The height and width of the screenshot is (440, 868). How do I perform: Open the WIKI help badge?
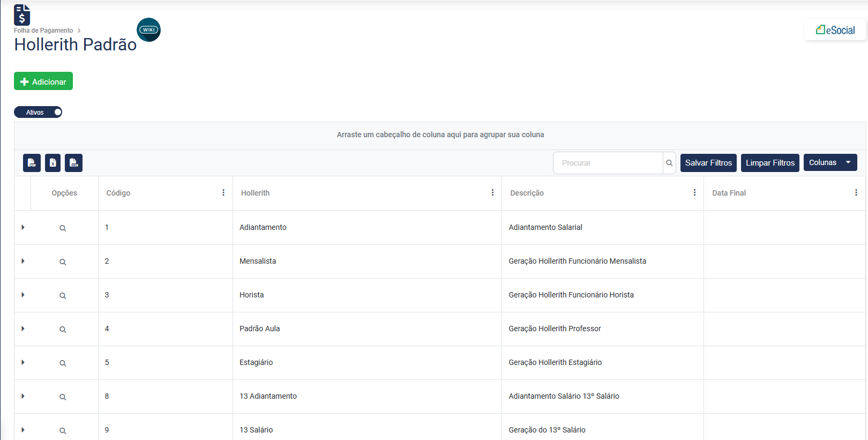click(148, 30)
